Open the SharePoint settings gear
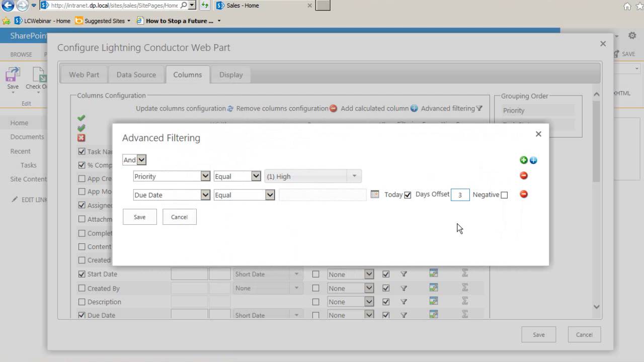Screen dimensions: 644x362 [x=632, y=36]
